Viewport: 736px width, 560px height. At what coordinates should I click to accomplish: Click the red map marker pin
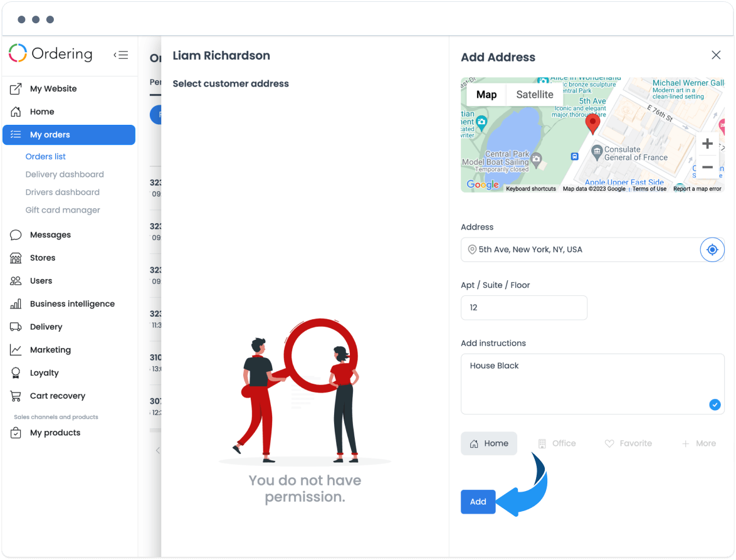pos(593,124)
